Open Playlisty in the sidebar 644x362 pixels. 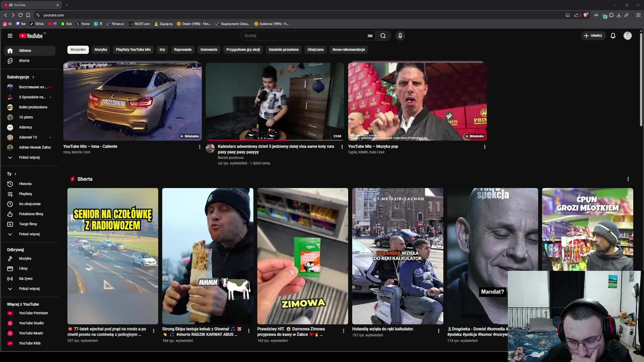click(30, 194)
